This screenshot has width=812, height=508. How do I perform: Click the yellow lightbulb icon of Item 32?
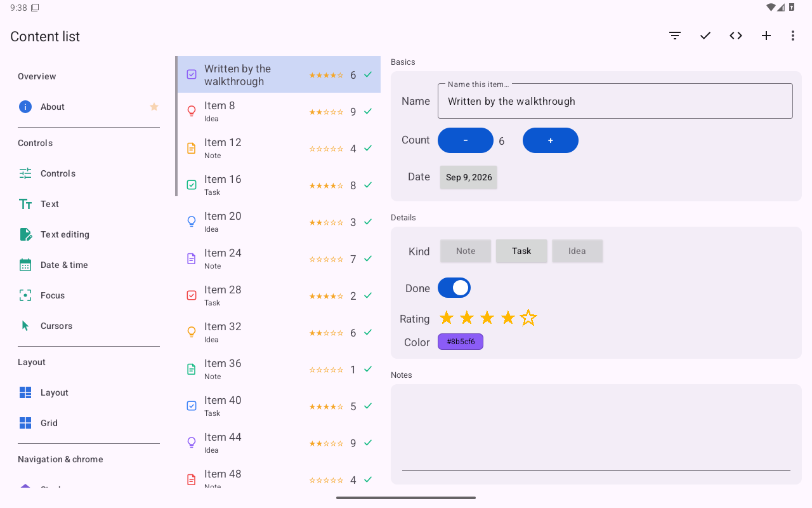(x=192, y=332)
